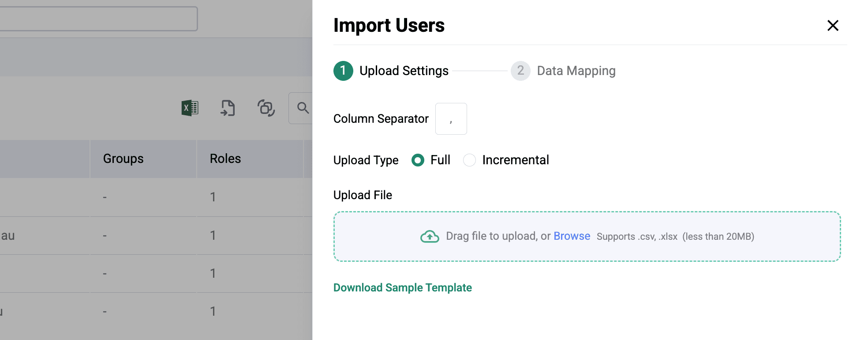
Task: Click the Import Users title
Action: (389, 26)
